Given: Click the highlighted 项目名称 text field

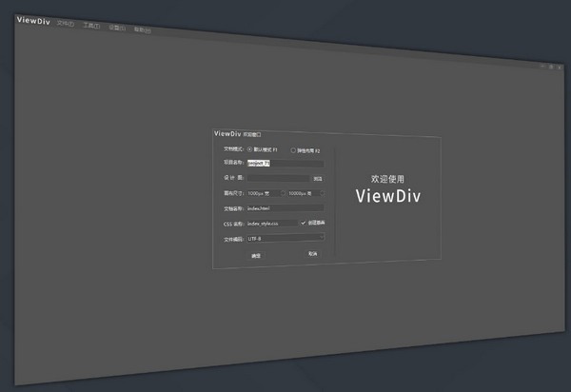Looking at the screenshot, I should (285, 164).
